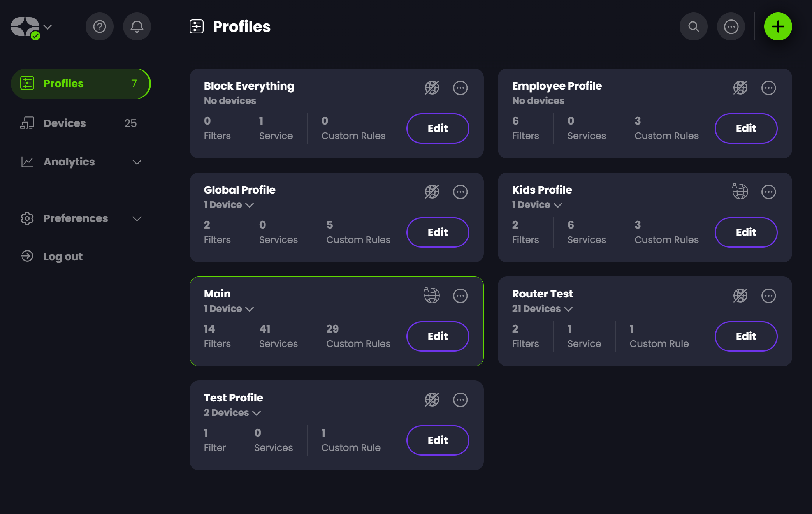
Task: Click the analytics icon in sidebar
Action: click(x=27, y=161)
